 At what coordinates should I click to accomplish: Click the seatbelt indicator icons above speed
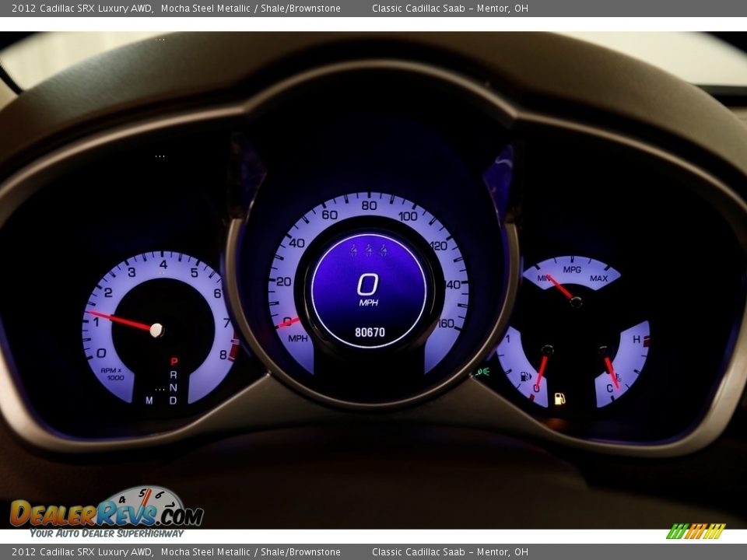click(x=369, y=250)
